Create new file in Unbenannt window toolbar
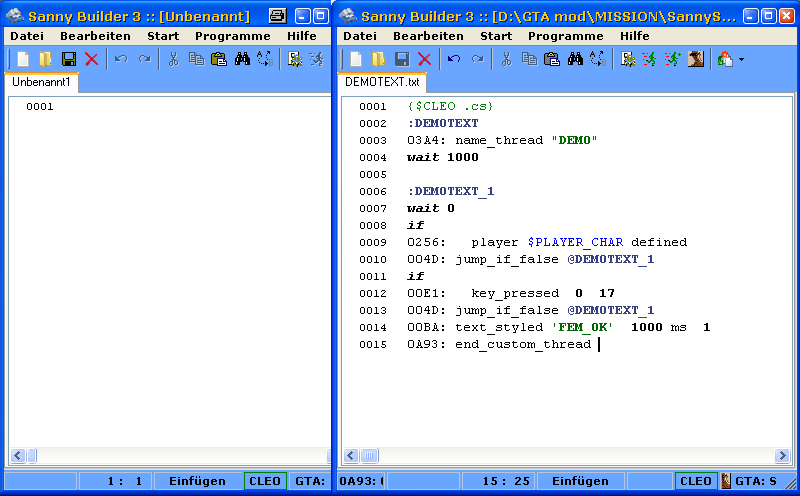800x496 pixels. coord(23,59)
